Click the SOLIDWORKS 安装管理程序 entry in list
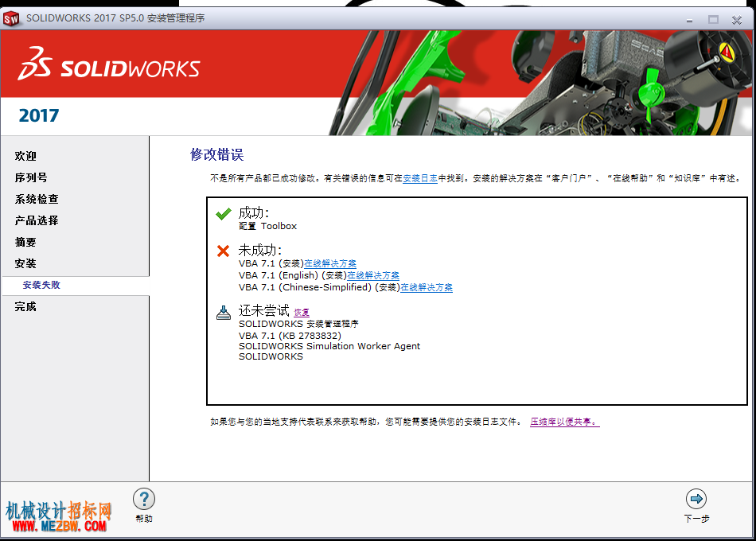 (x=298, y=324)
